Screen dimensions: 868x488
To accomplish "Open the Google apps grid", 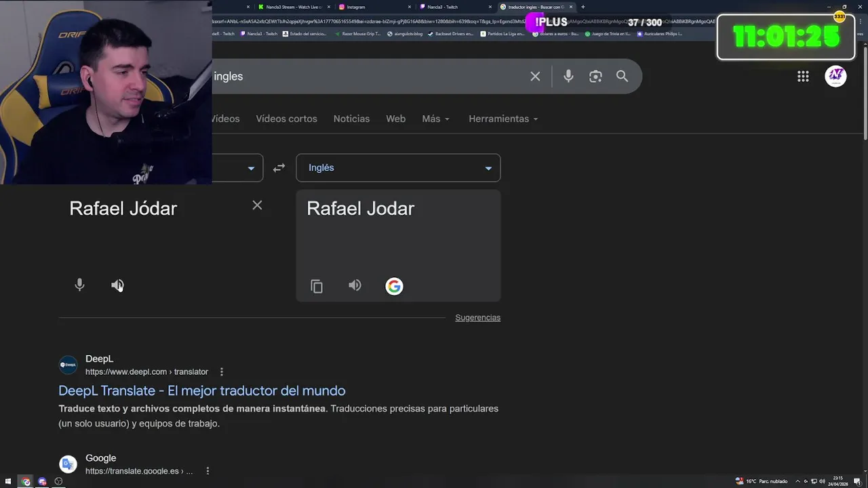I will click(x=803, y=77).
